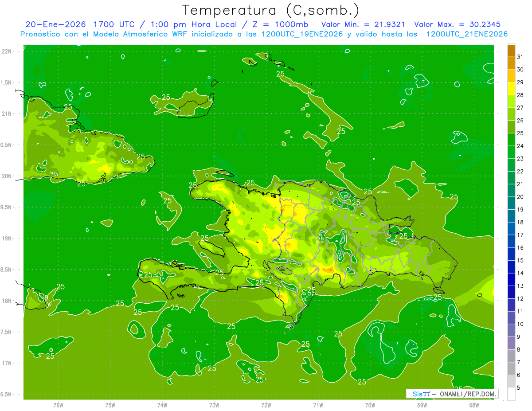532x411 pixels.
Task: Click the '1700 UTC' time label
Action: click(x=113, y=24)
